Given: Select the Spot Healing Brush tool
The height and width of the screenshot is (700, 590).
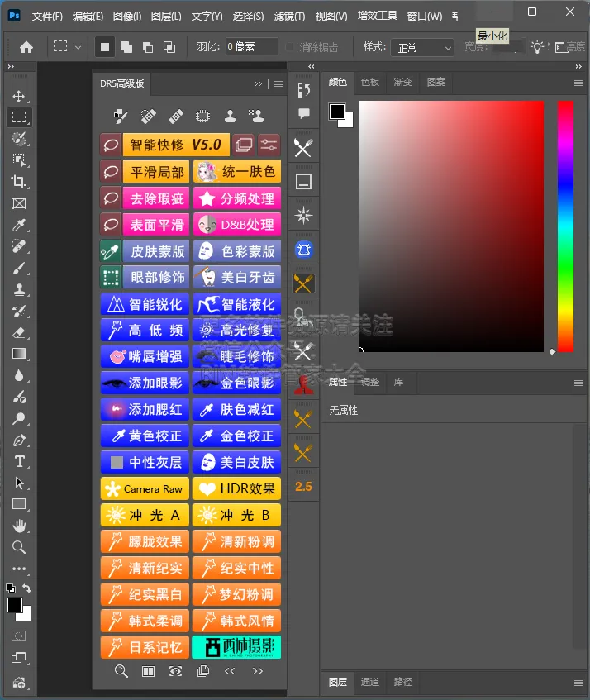Looking at the screenshot, I should pyautogui.click(x=19, y=246).
